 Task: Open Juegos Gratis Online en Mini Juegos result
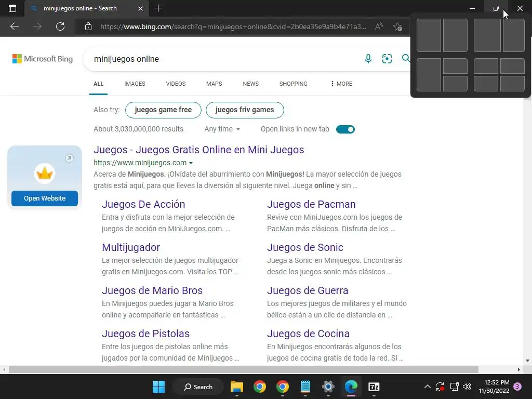coord(199,150)
